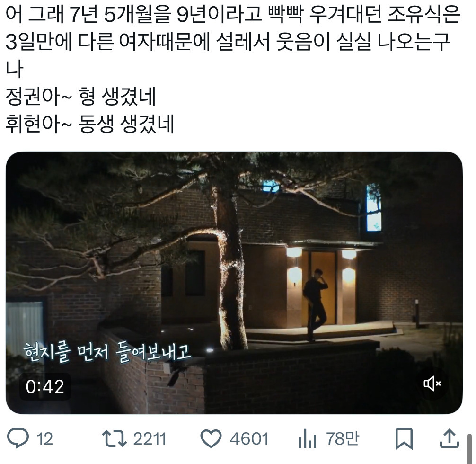Viewport: 476px width, 464px height.
Task: Open the share upload arrow icon
Action: [x=450, y=438]
